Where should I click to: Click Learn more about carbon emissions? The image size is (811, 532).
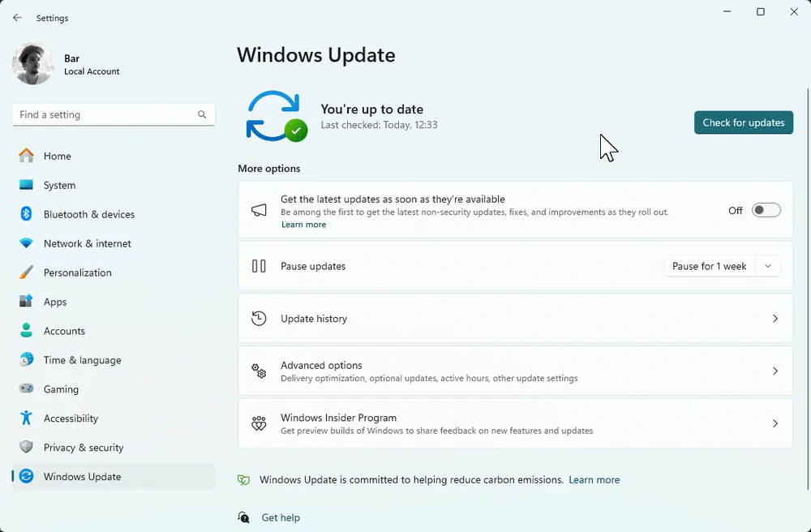(594, 480)
